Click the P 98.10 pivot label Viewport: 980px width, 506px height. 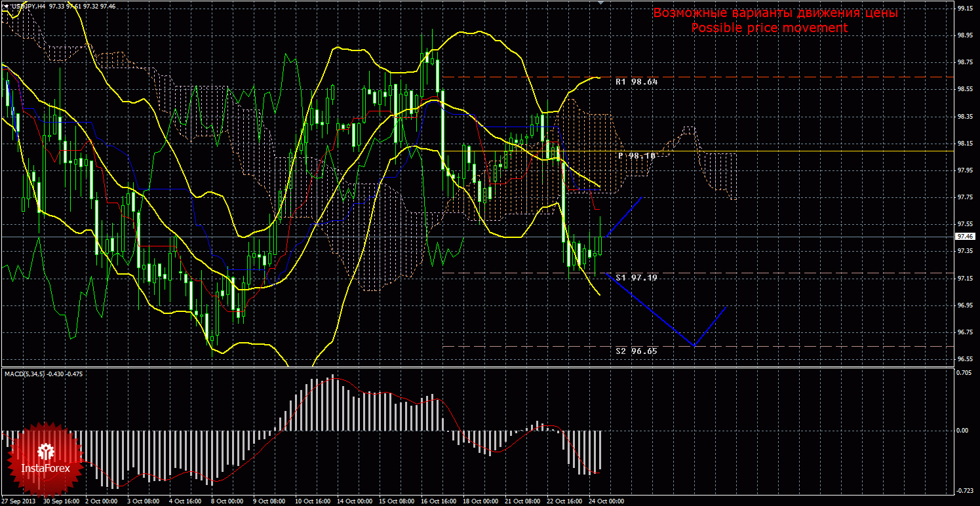pos(637,156)
